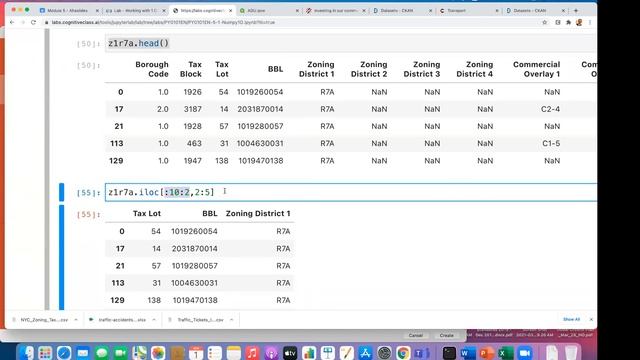Image resolution: width=640 pixels, height=360 pixels.
Task: Switch to the first Datasets - CKAN tab
Action: [402, 11]
